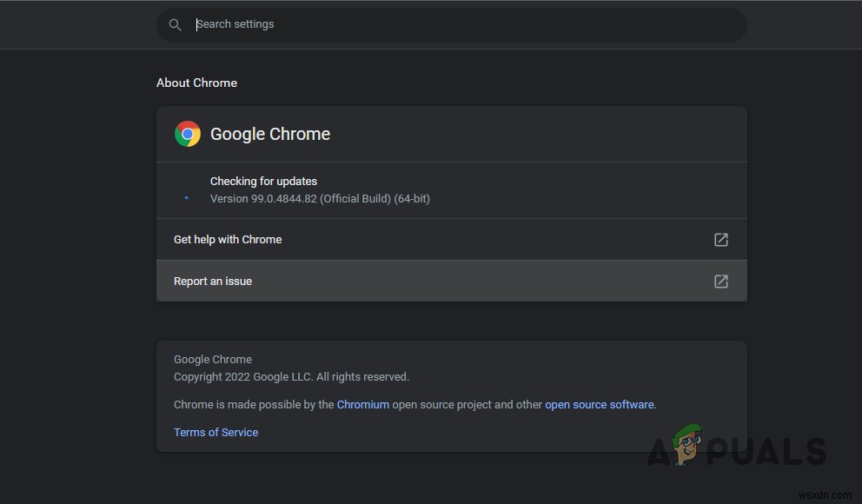Click the Chrome version number text
The width and height of the screenshot is (862, 504).
320,198
